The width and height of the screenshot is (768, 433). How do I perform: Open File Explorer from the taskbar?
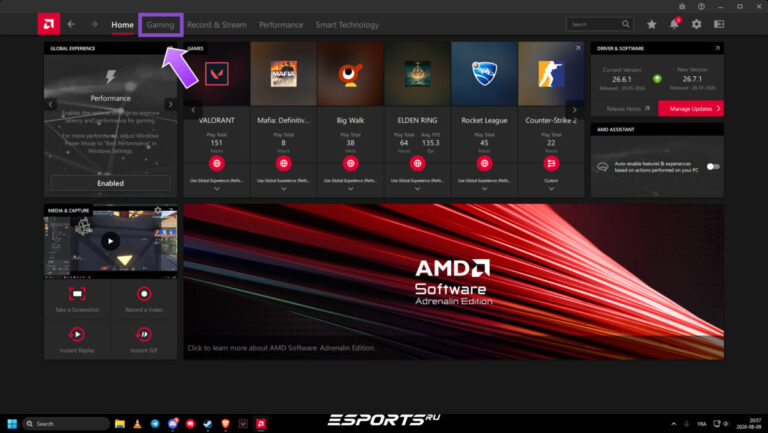[x=120, y=424]
